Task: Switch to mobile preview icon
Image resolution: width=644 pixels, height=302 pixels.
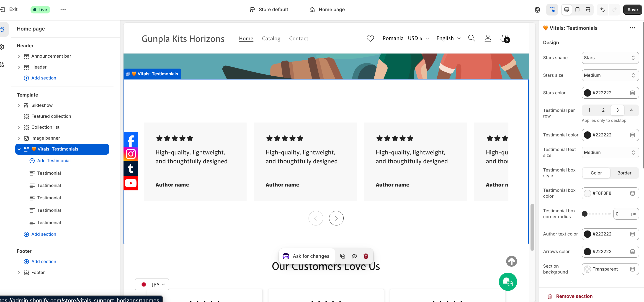Action: point(577,10)
